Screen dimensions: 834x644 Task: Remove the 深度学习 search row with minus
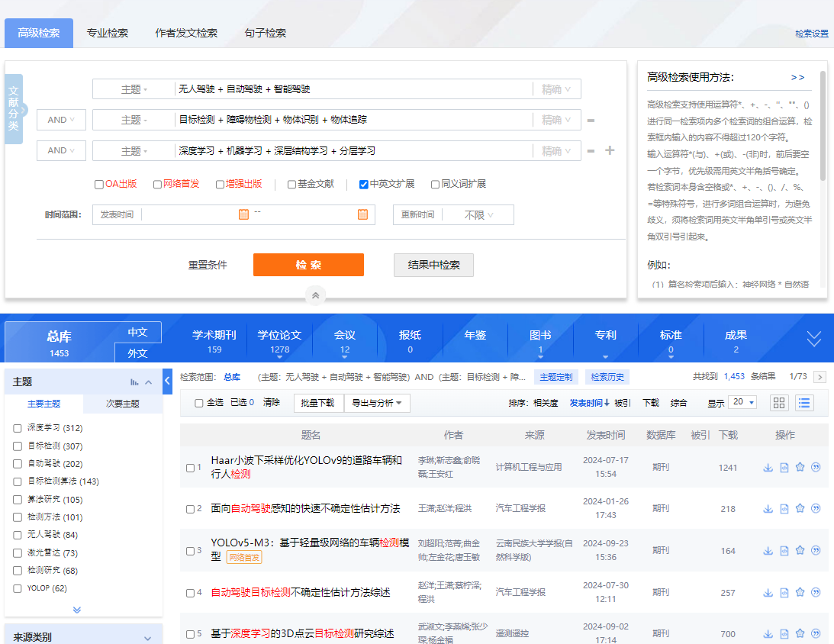[591, 151]
